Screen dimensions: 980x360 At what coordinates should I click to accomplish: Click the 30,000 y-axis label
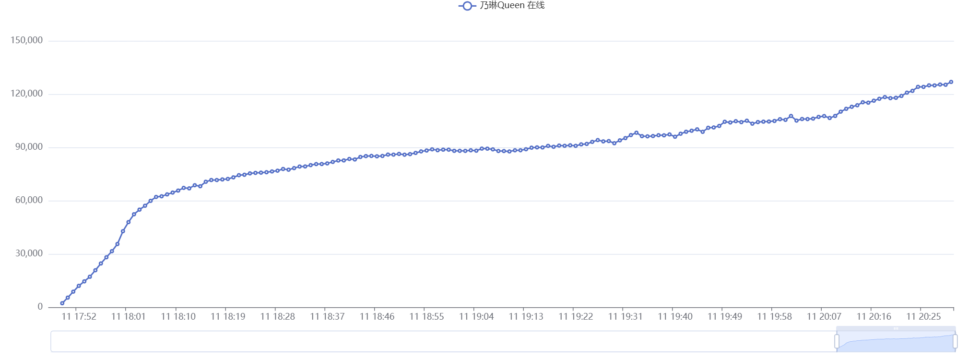29,253
